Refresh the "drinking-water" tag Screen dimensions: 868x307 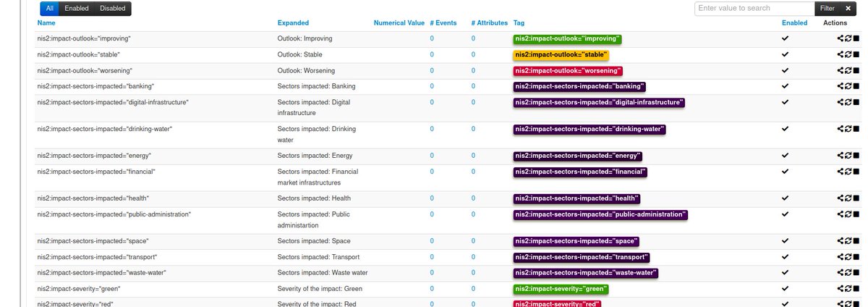tap(848, 129)
